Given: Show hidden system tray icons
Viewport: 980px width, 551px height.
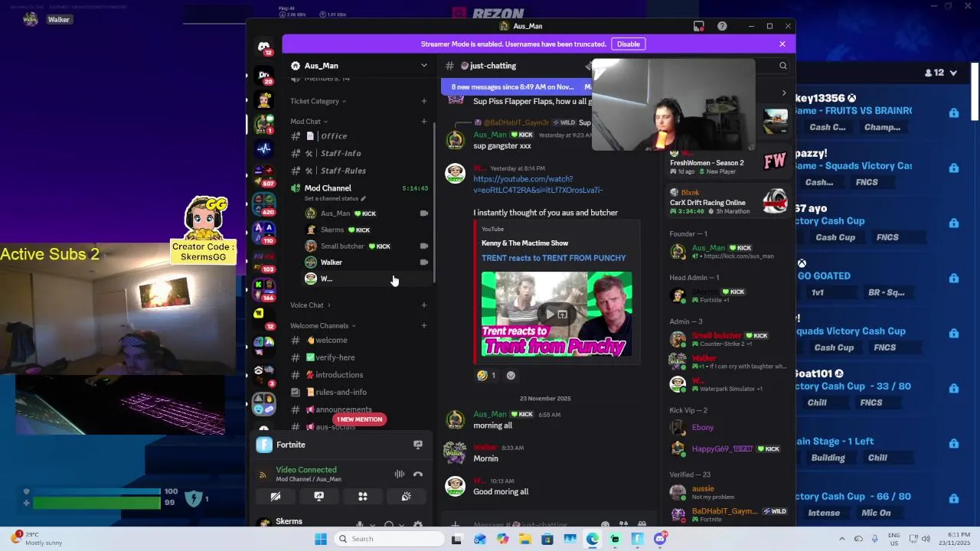Looking at the screenshot, I should pos(841,539).
